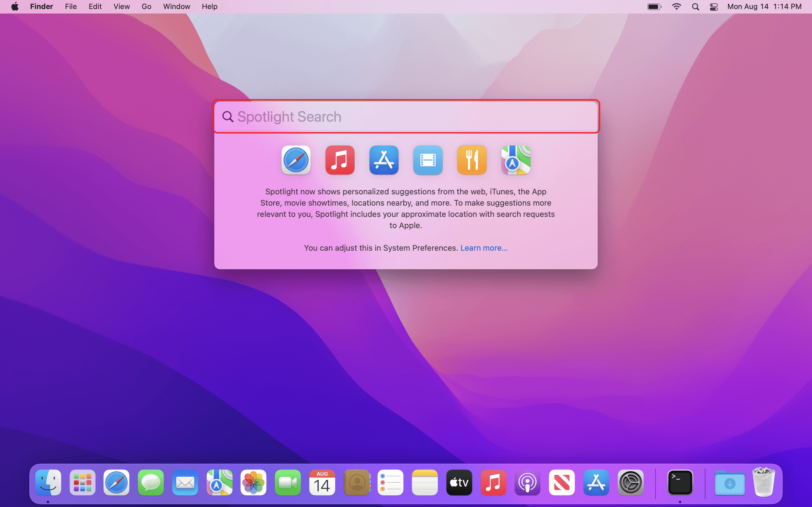The width and height of the screenshot is (812, 507).
Task: Open the Learn more link
Action: coord(484,248)
